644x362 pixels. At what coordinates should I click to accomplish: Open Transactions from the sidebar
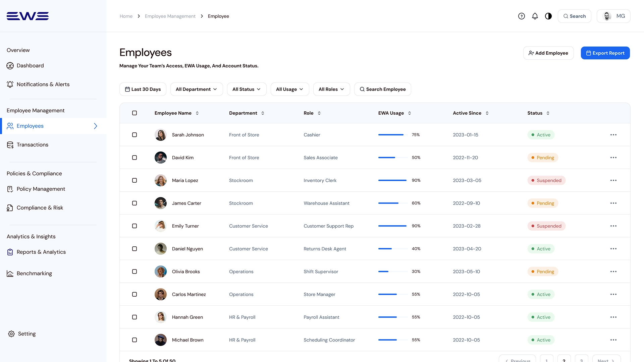click(x=32, y=145)
